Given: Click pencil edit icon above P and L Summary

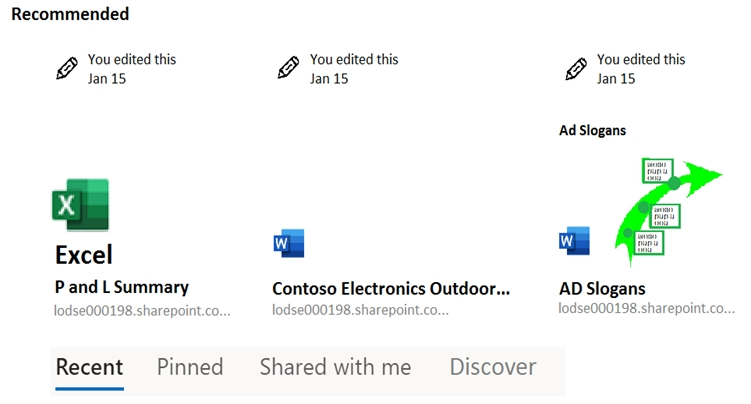Looking at the screenshot, I should point(67,69).
